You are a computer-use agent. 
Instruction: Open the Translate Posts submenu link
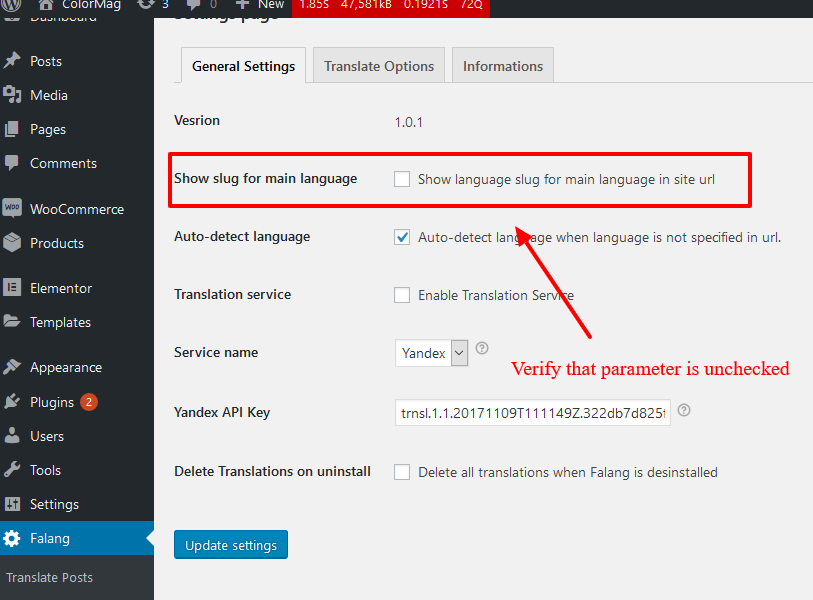[x=49, y=577]
